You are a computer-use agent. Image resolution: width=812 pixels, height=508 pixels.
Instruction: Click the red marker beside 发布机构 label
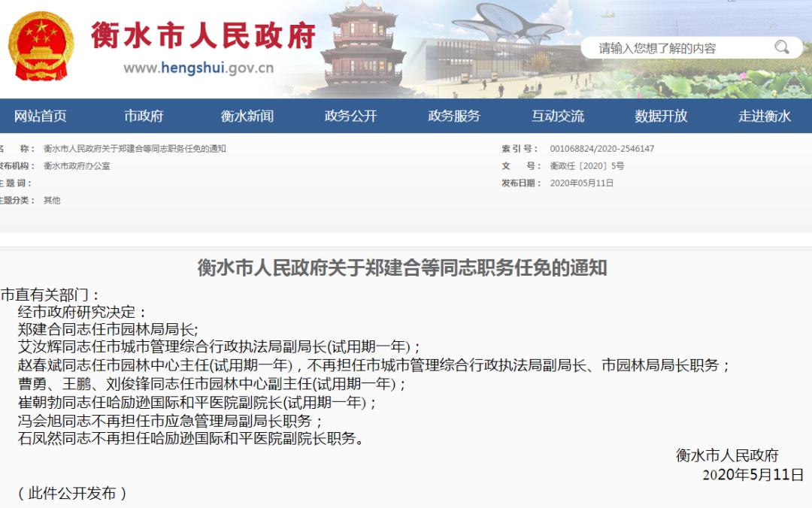3,165
